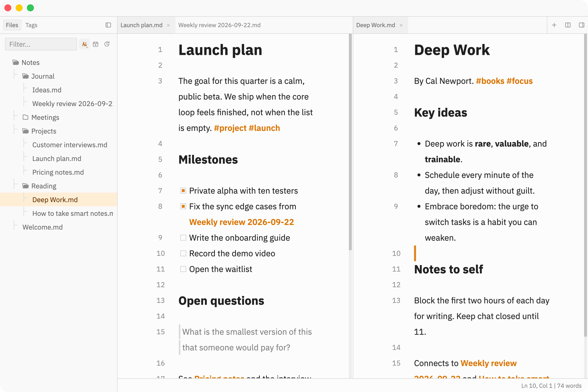
Task: Close the Launch plan.md tab
Action: 169,25
